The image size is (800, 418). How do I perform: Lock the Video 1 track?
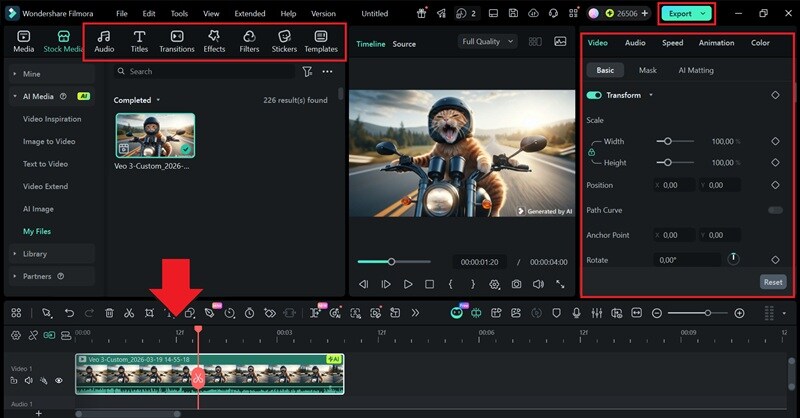tap(14, 381)
